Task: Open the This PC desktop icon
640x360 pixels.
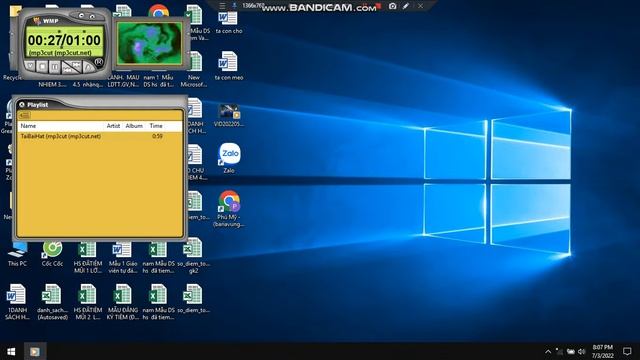Action: click(17, 253)
